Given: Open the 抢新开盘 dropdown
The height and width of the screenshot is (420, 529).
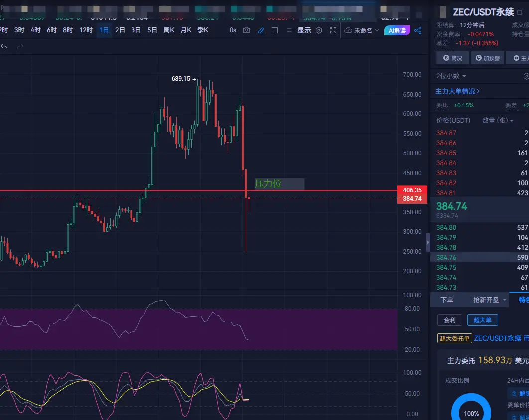Looking at the screenshot, I should [490, 300].
